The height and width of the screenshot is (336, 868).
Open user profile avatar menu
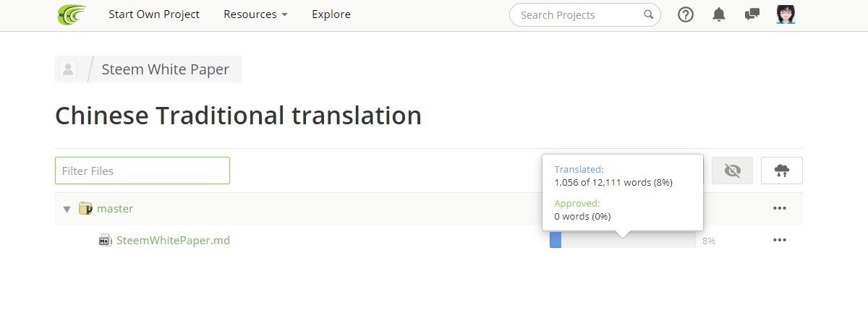pos(786,14)
